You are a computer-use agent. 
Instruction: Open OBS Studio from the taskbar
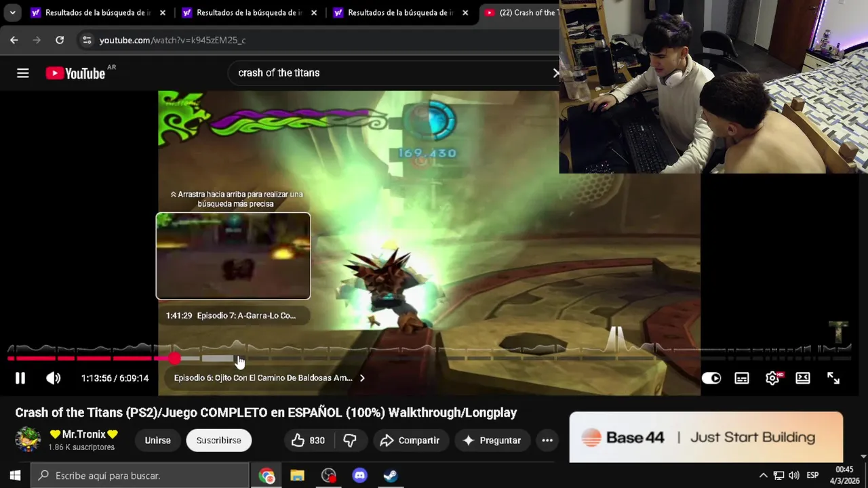pyautogui.click(x=329, y=476)
